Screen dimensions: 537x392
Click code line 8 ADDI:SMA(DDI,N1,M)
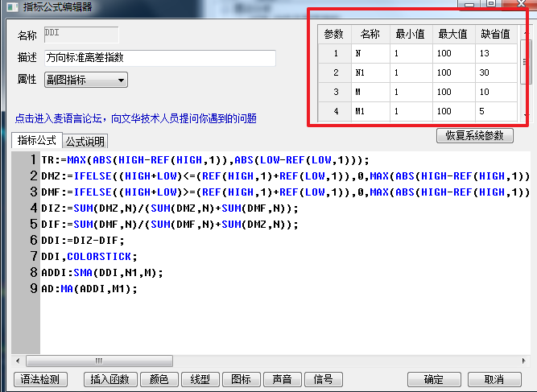[102, 273]
